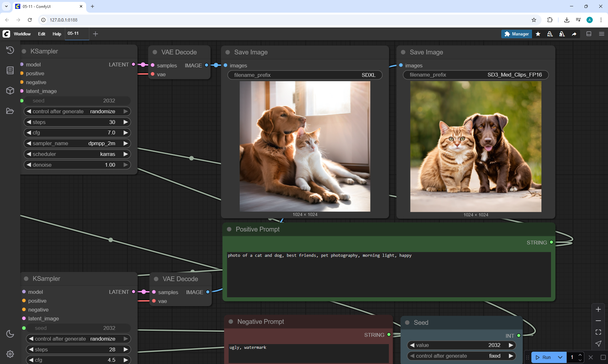Screen dimensions: 608x364
Task: Collapse the top KSampler node dot
Action: pyautogui.click(x=24, y=51)
